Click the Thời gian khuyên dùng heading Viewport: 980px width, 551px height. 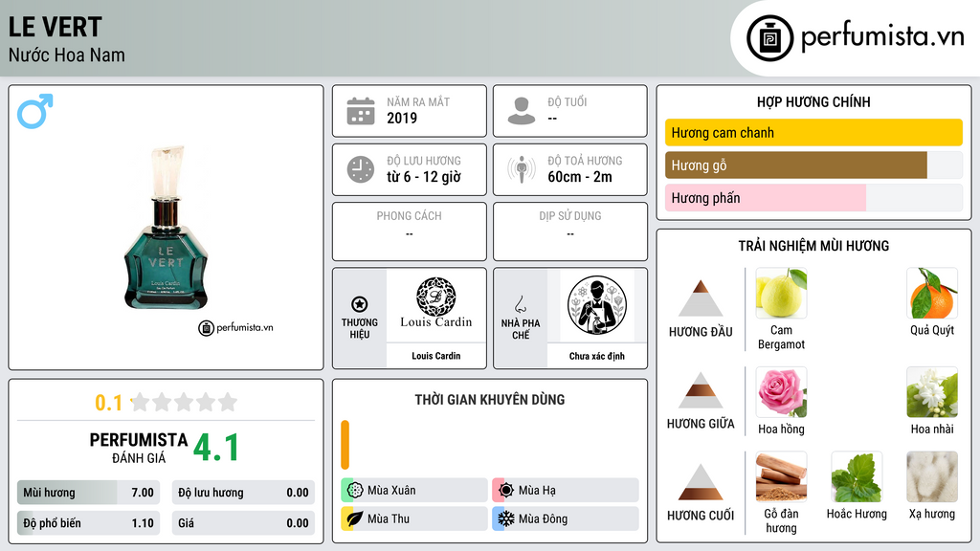pos(490,400)
